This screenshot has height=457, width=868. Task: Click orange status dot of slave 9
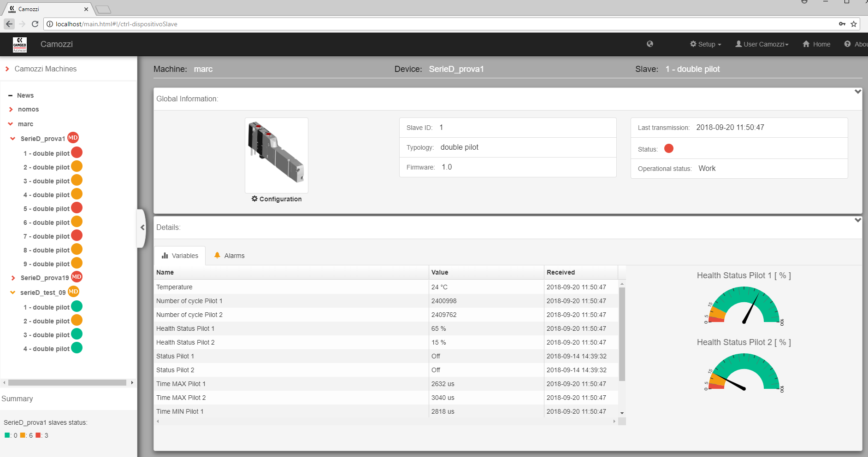[77, 263]
